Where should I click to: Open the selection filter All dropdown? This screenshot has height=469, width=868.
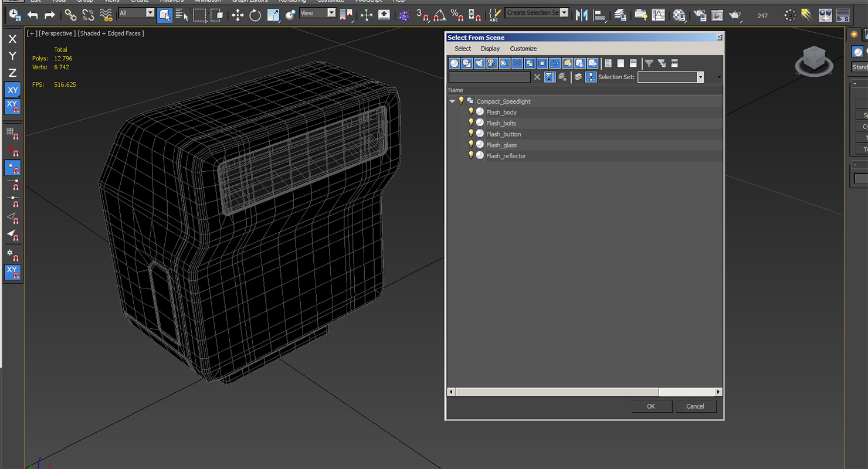click(x=150, y=13)
